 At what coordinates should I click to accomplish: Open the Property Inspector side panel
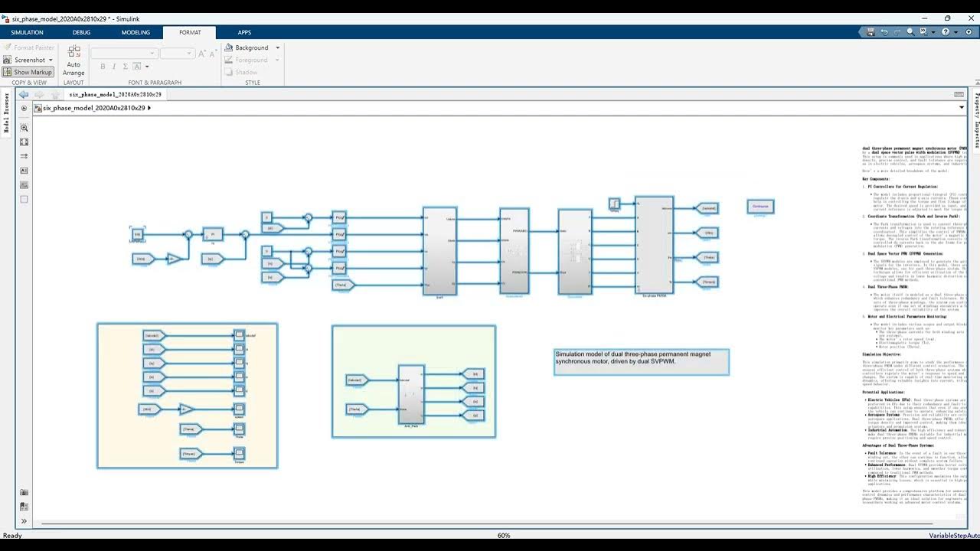(976, 120)
